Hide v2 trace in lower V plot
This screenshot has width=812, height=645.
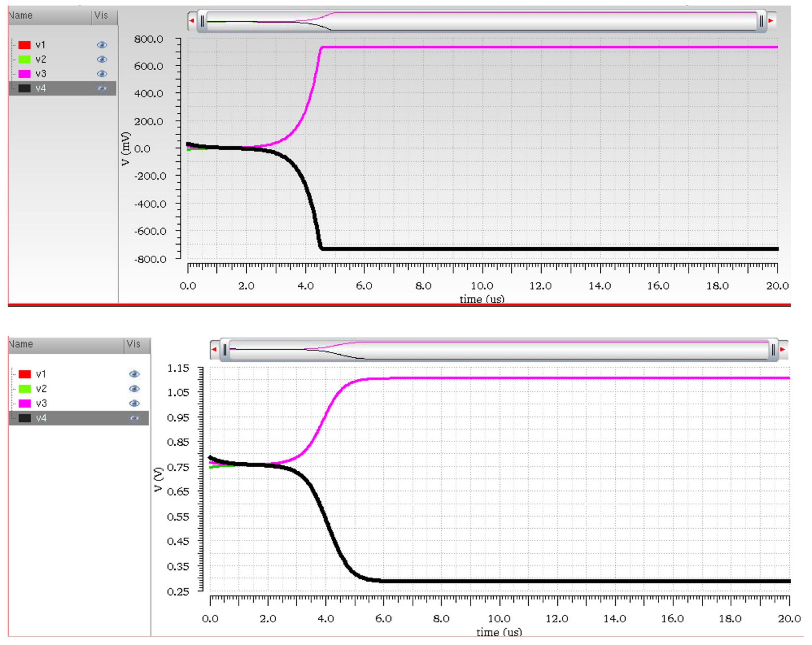(135, 389)
